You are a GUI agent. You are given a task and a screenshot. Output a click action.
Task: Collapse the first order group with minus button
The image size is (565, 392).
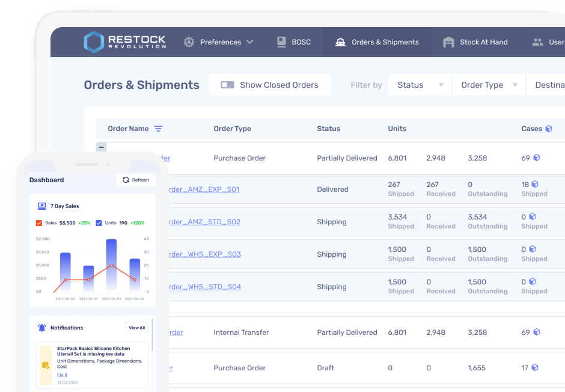click(101, 147)
